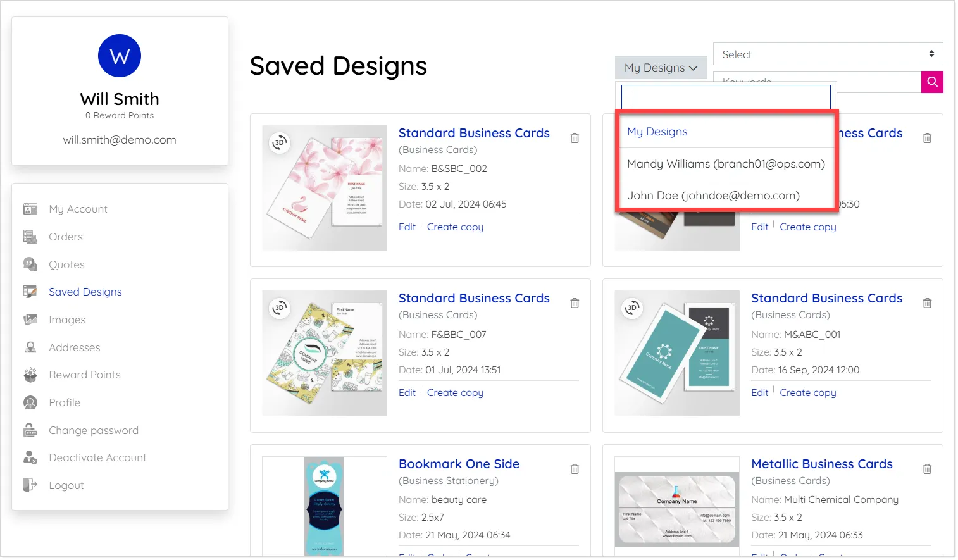
Task: Choose Mandy Williams from the dropdown list
Action: pyautogui.click(x=726, y=164)
